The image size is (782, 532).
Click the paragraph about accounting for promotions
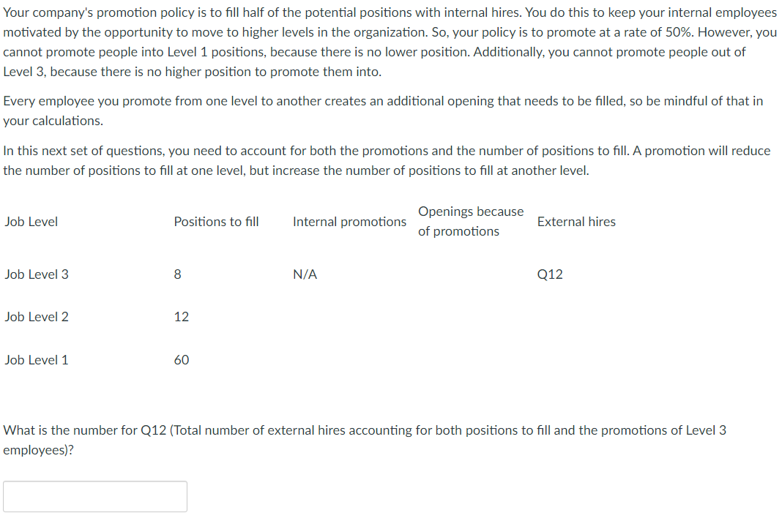[x=387, y=160]
